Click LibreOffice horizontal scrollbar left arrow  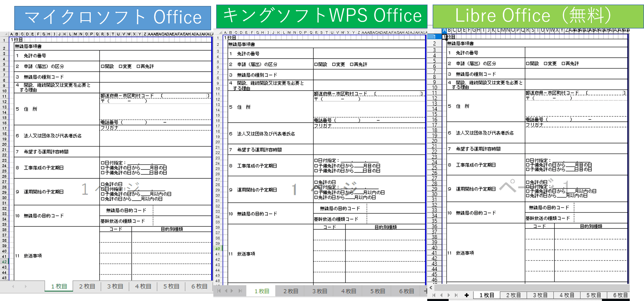(x=431, y=288)
